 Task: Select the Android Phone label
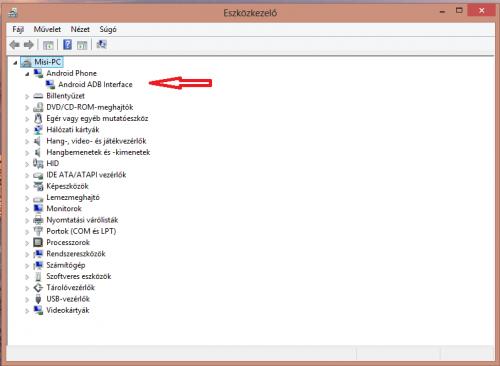(x=72, y=73)
